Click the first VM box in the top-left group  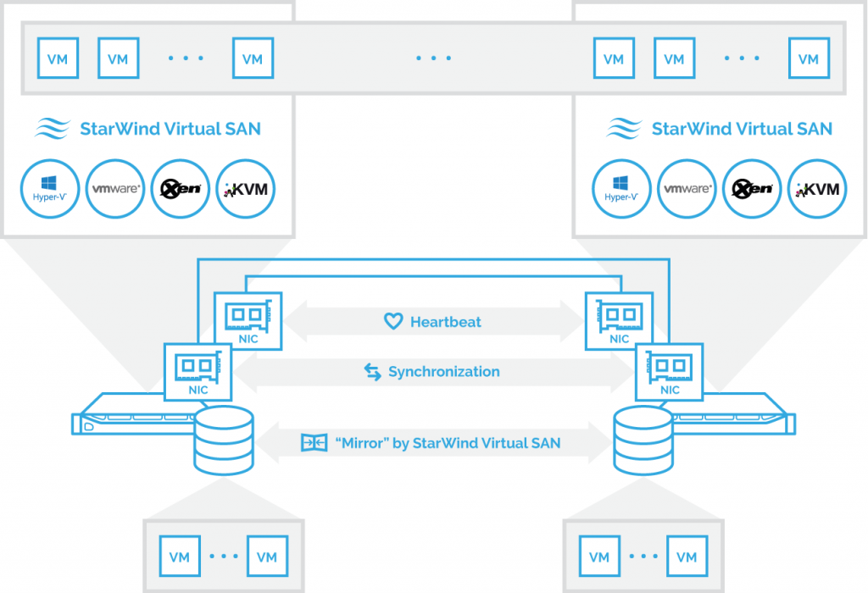(58, 58)
